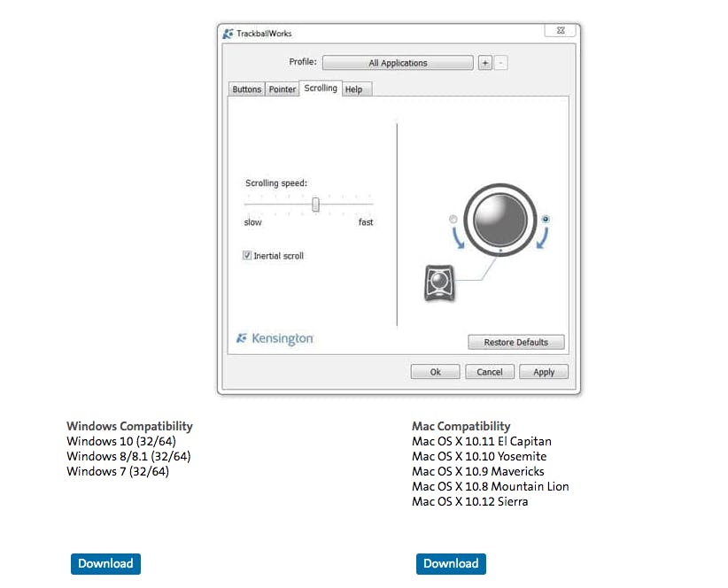
Task: Open the All Applications profile dropdown
Action: (x=398, y=63)
